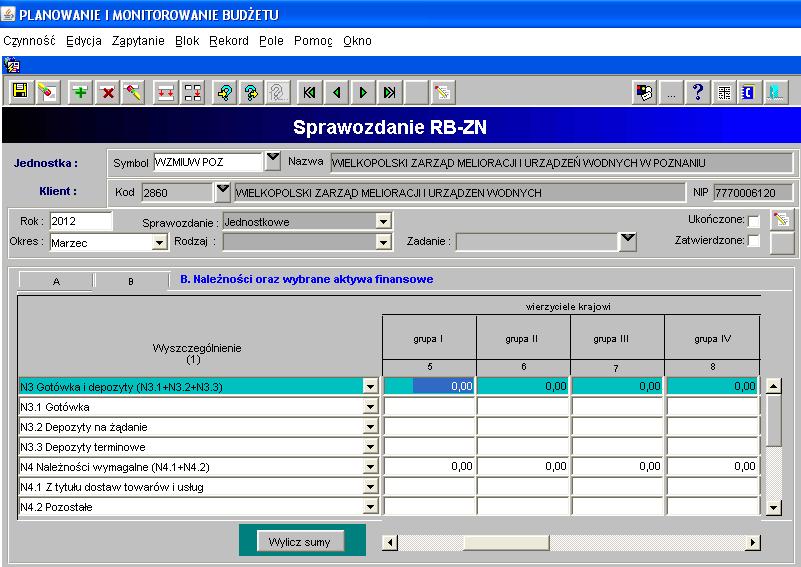Viewport: 801px width, 567px height.
Task: Click the Kod field showing 2860
Action: coord(176,193)
